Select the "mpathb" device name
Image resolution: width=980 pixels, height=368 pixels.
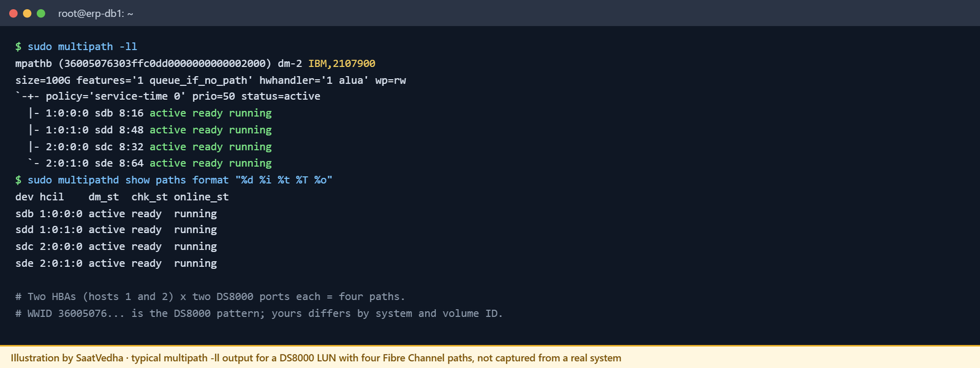[34, 64]
